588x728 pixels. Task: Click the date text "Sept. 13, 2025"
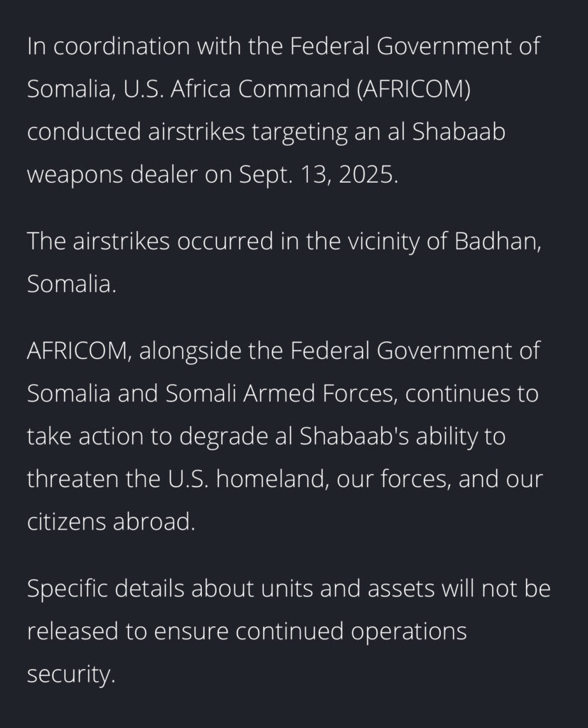[322, 175]
